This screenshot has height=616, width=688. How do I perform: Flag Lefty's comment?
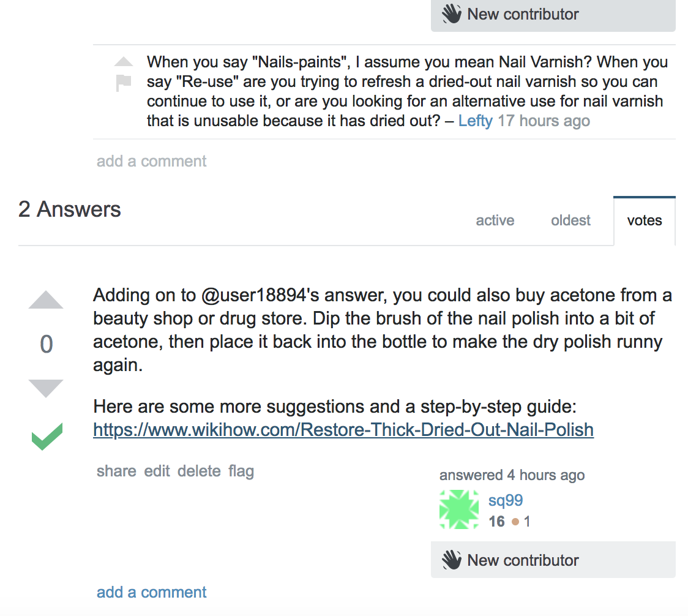tap(123, 83)
